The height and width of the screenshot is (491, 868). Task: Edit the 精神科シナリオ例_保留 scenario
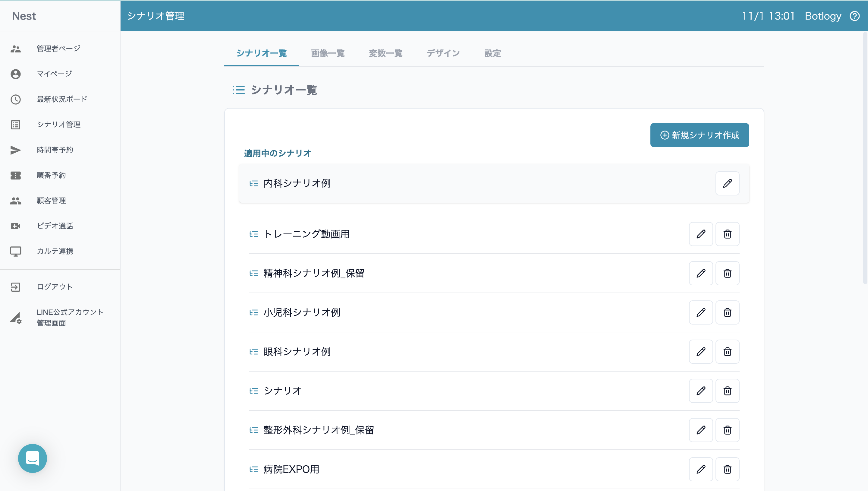click(x=700, y=273)
